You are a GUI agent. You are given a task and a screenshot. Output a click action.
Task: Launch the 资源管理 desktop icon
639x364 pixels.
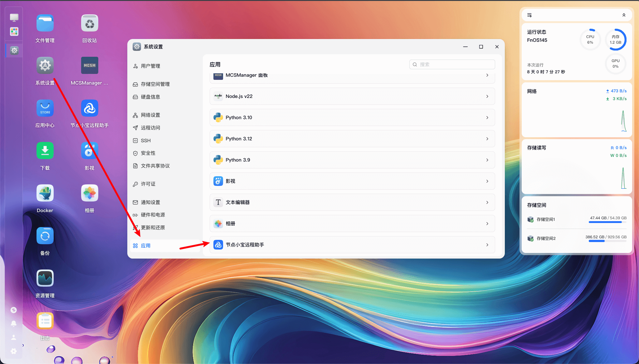point(45,278)
